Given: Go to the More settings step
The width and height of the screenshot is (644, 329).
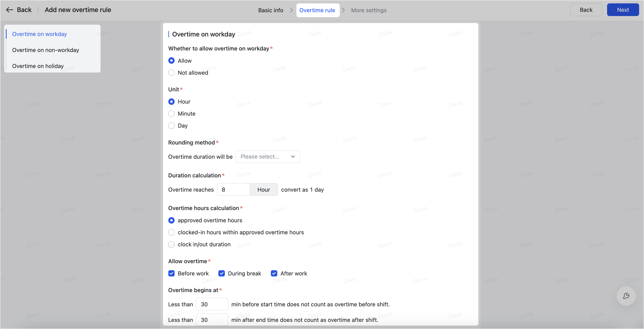Looking at the screenshot, I should point(369,10).
